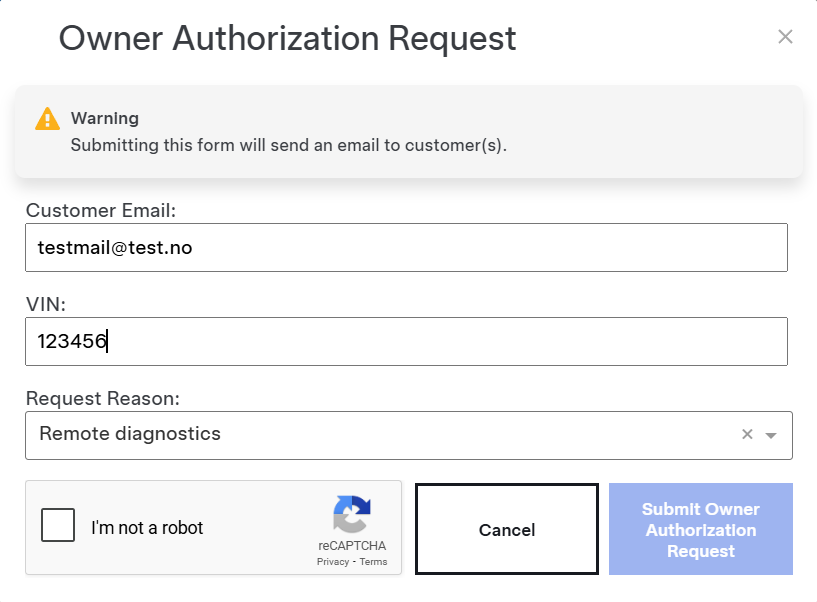Open the reCAPTCHA Terms link
The image size is (817, 602).
coord(373,562)
